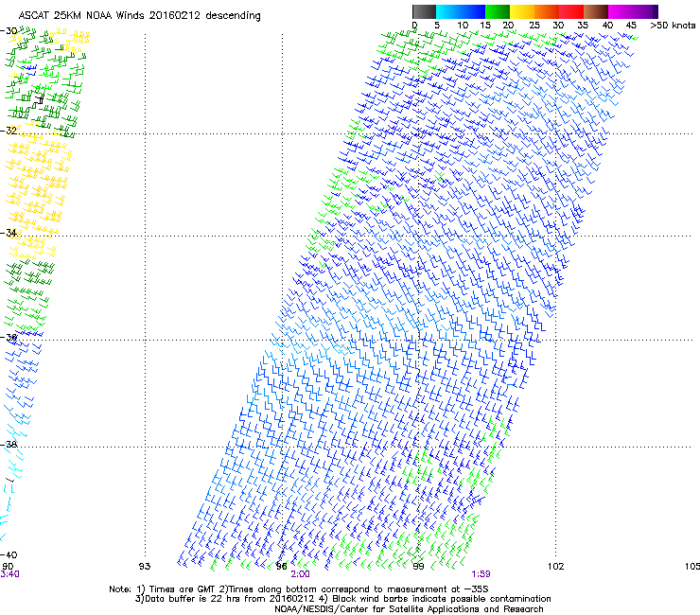Click the '-36' latitude axis label
The width and height of the screenshot is (700, 615).
9,337
